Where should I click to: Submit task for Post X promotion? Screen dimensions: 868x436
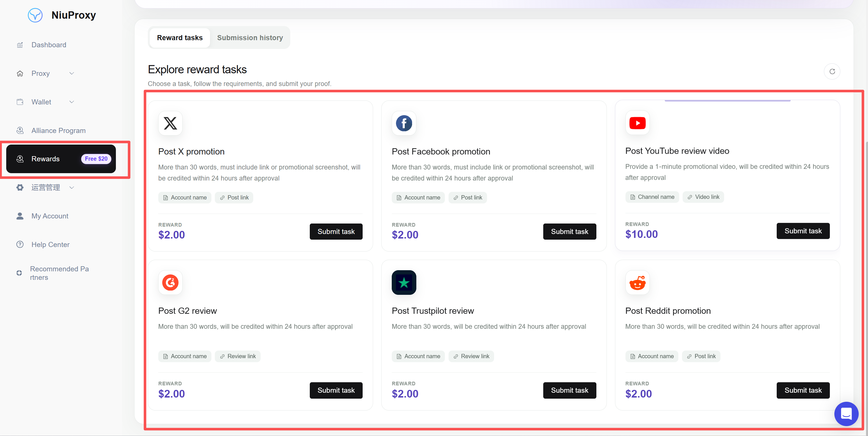click(x=336, y=232)
